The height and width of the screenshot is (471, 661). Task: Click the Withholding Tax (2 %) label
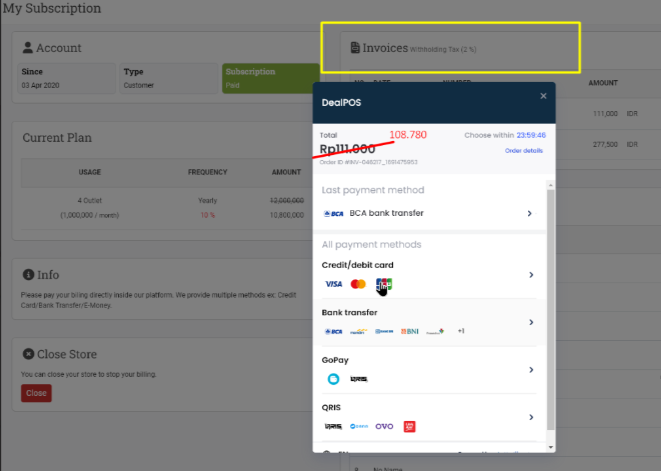pyautogui.click(x=443, y=50)
